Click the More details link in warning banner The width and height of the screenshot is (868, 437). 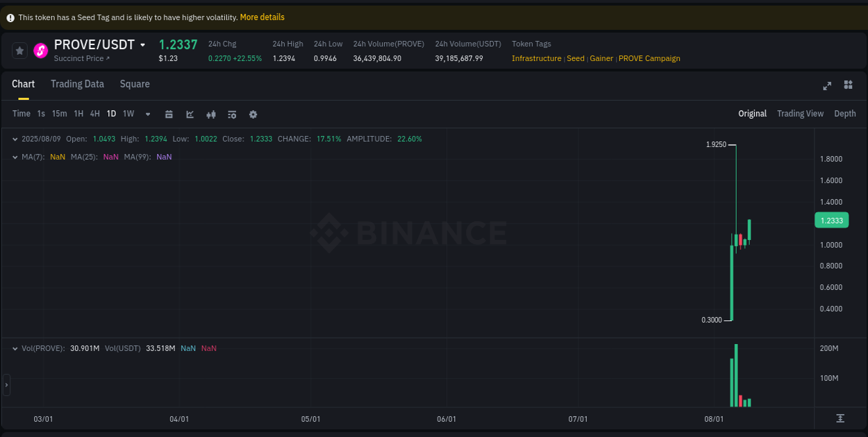coord(262,17)
